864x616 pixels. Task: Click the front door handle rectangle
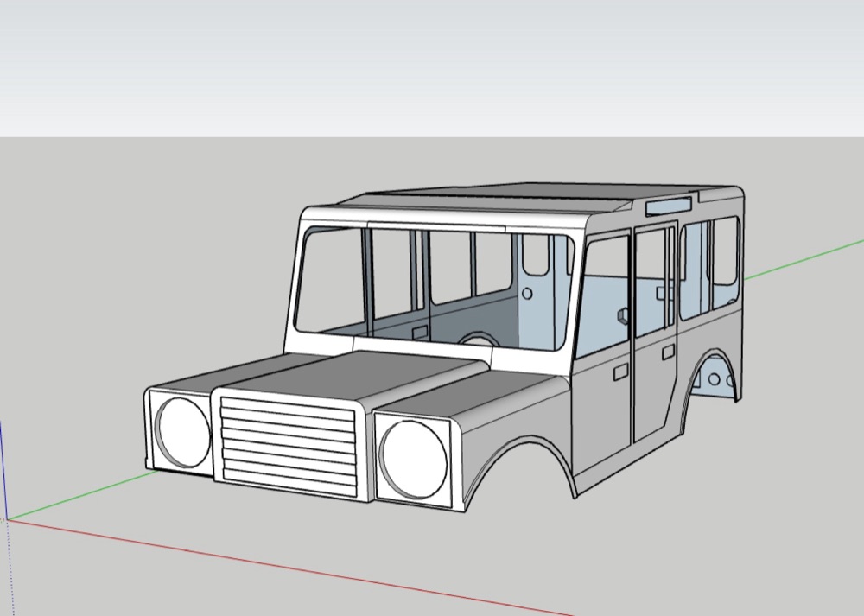(620, 372)
